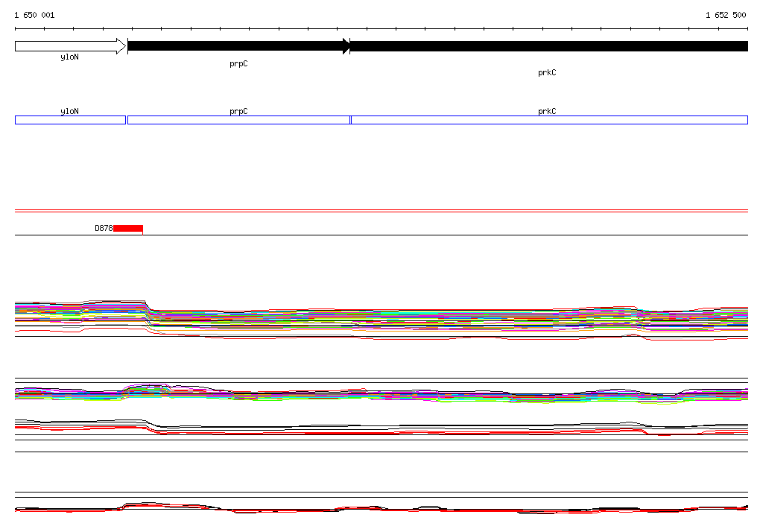
Task: Click prkC label above the blue box
Action: [547, 111]
